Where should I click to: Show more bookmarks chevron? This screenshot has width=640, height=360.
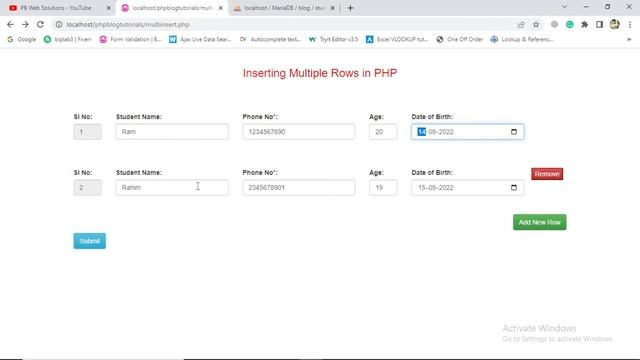coord(629,39)
